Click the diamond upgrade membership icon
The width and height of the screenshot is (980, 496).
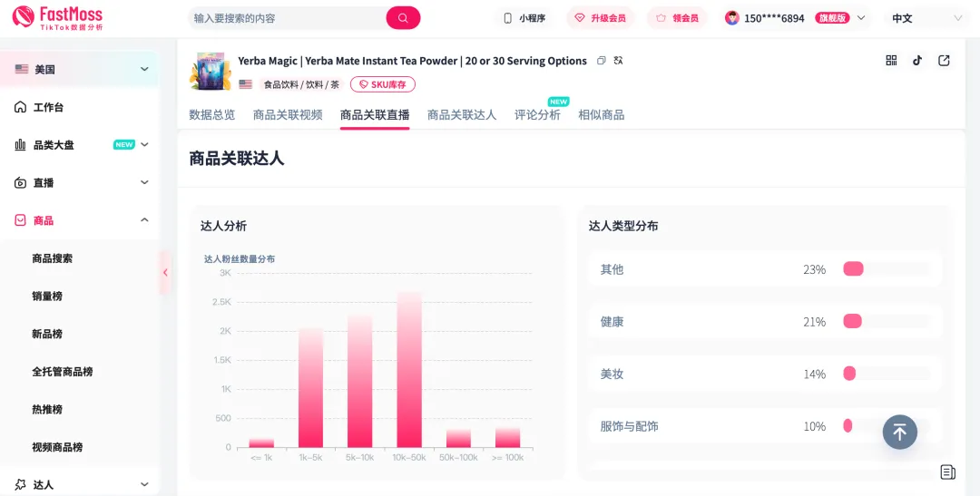point(579,18)
